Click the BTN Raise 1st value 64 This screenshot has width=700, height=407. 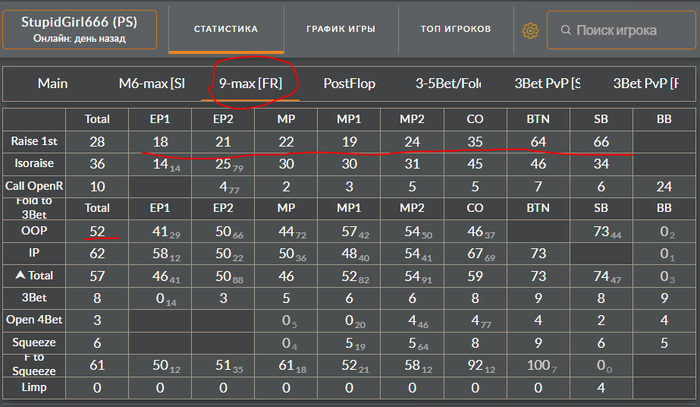[538, 142]
